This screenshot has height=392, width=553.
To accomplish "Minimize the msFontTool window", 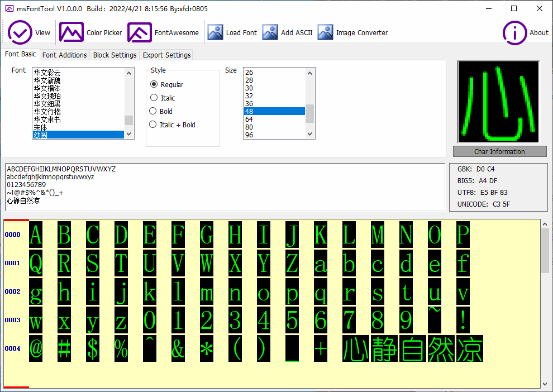I will click(x=489, y=8).
